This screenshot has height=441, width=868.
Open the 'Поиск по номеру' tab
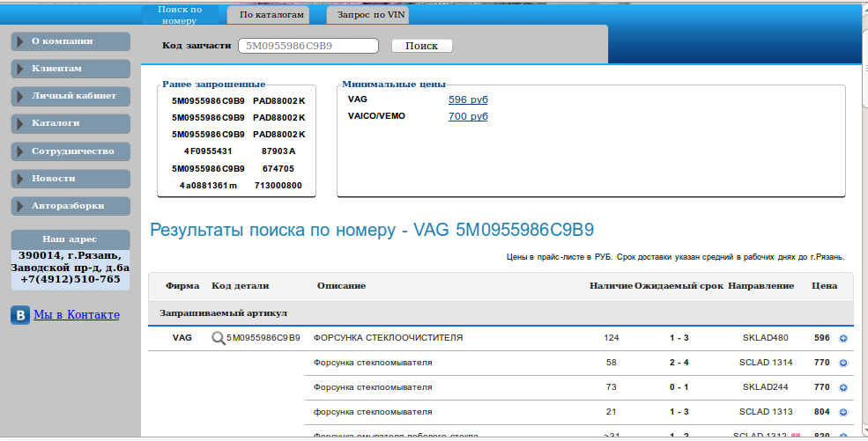click(x=180, y=15)
